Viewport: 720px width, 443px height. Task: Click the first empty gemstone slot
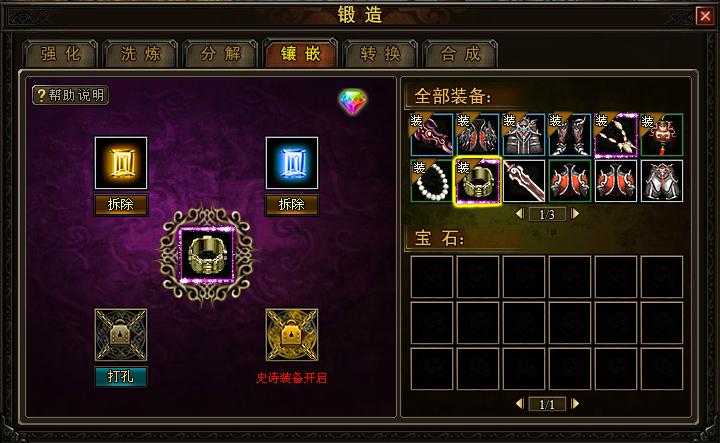coord(432,277)
